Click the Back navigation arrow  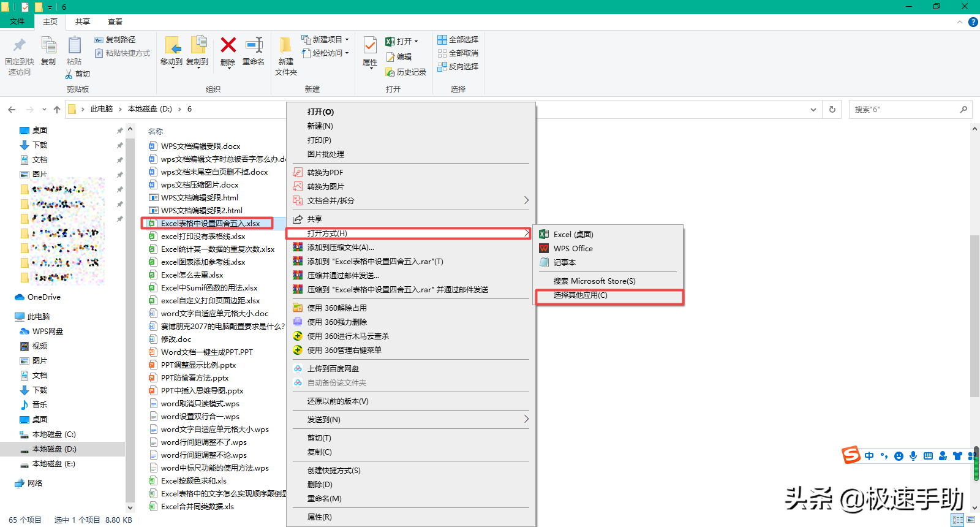(x=12, y=110)
